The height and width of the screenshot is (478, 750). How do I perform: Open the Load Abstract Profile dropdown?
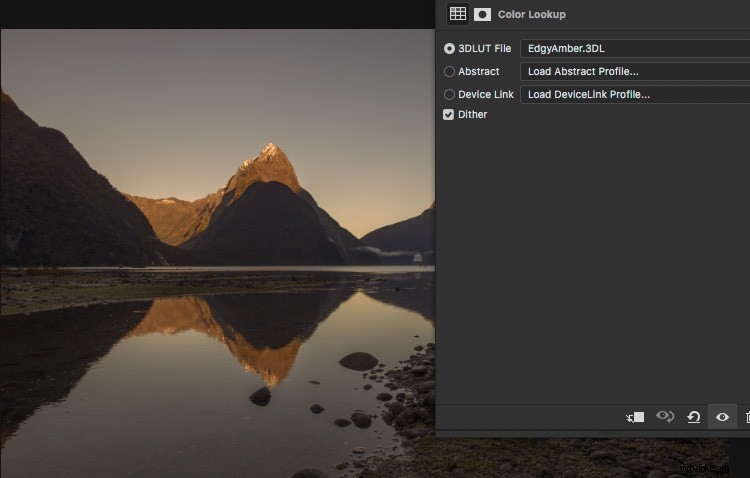(x=635, y=71)
